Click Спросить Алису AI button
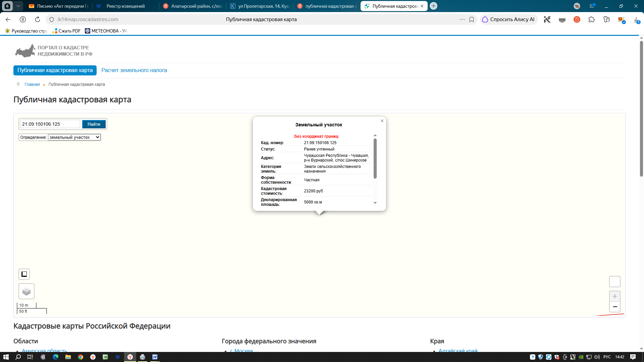The image size is (644, 362). coord(508,19)
